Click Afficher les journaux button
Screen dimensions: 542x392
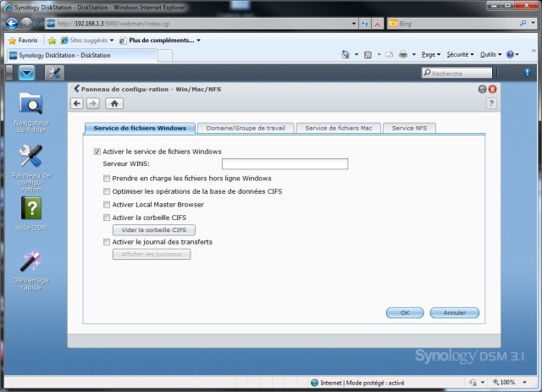pyautogui.click(x=152, y=255)
